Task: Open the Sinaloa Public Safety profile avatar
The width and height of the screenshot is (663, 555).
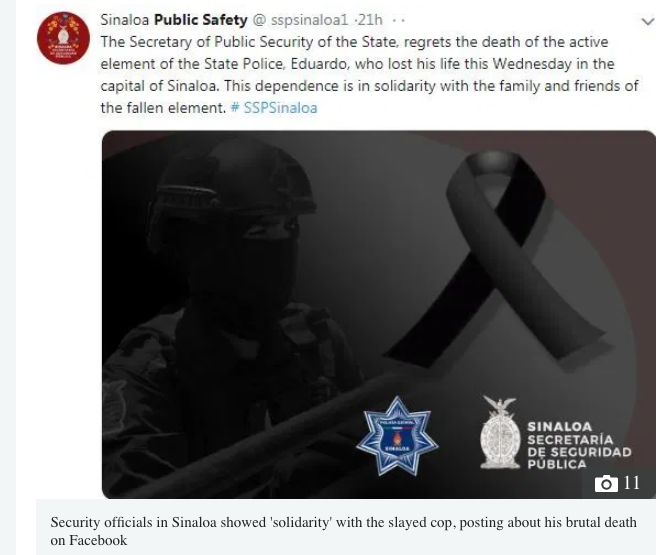Action: coord(63,38)
